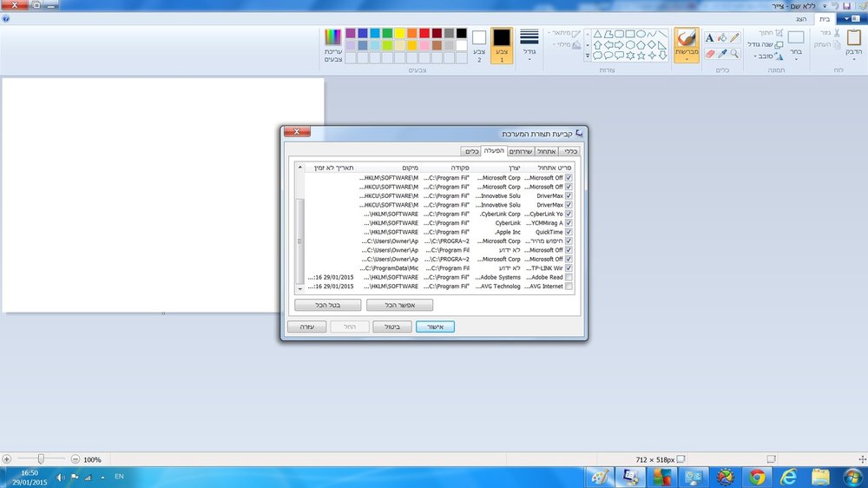This screenshot has height=488, width=868.
Task: Click the עזרה button
Action: [306, 326]
